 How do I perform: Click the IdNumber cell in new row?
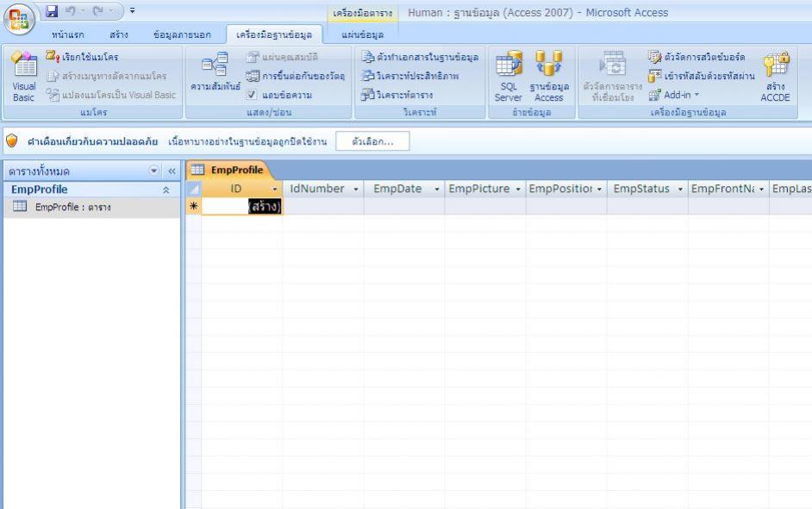[x=323, y=207]
